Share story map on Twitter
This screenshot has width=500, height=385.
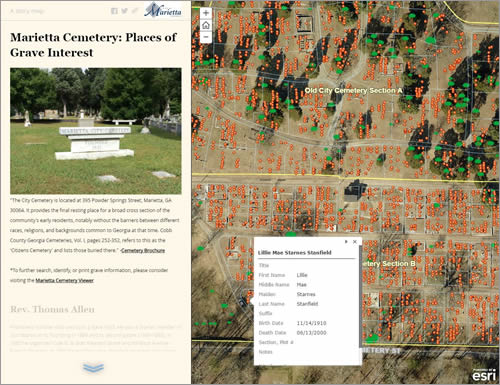tap(125, 11)
